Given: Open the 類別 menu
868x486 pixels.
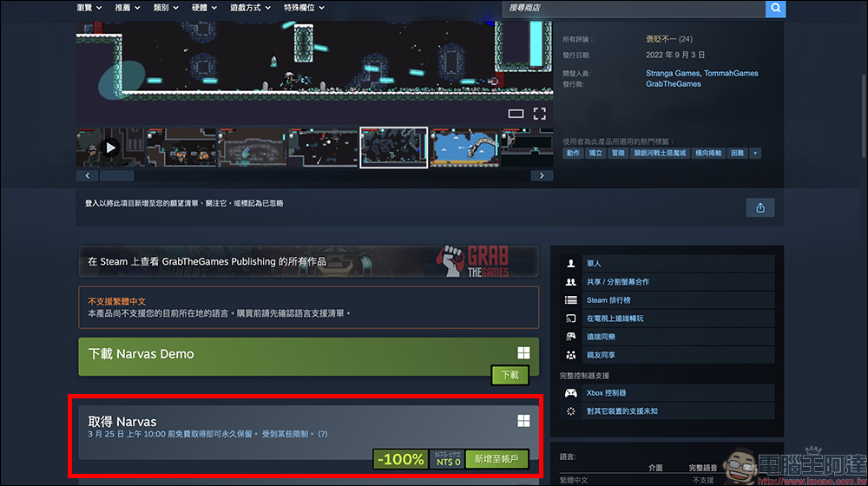Looking at the screenshot, I should pos(166,8).
